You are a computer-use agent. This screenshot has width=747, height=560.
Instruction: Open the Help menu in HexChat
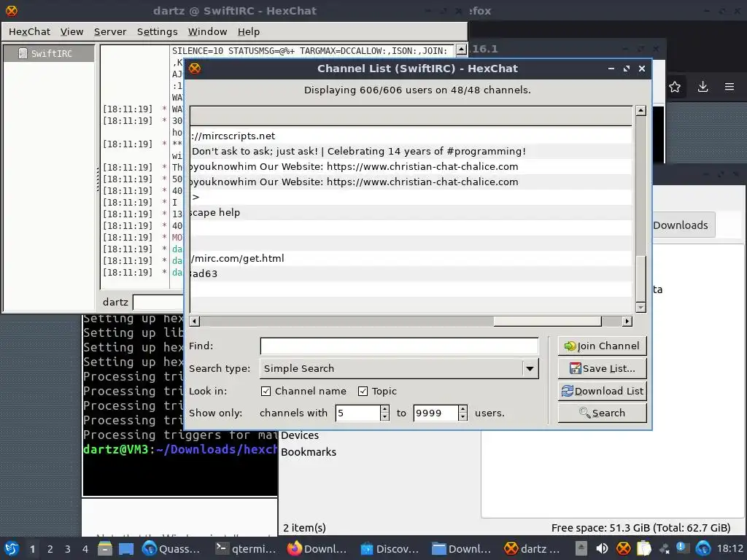click(x=249, y=31)
